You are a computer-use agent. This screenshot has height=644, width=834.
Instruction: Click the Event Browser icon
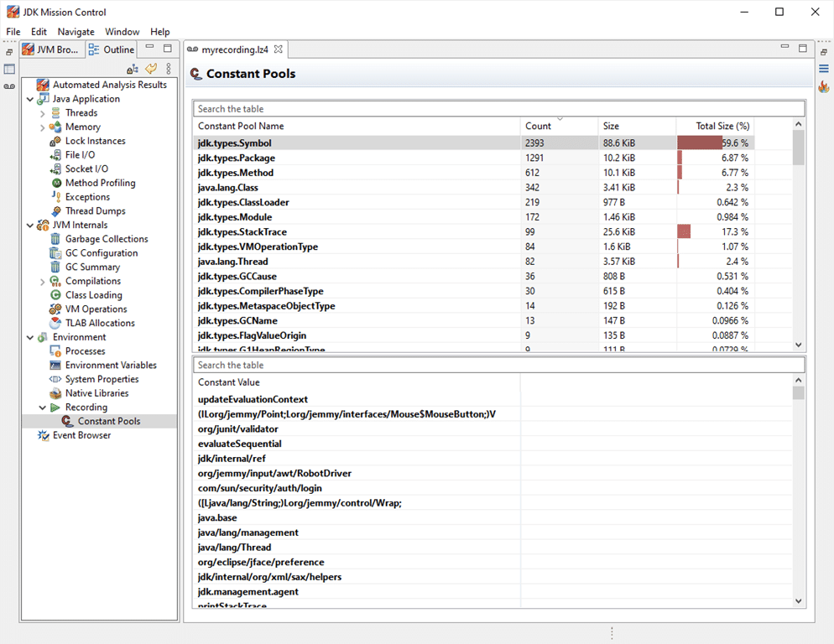(x=43, y=435)
